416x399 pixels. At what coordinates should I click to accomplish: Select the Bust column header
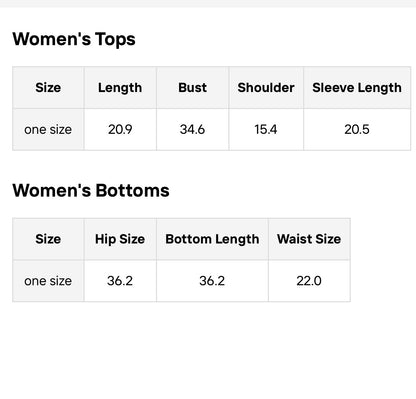pos(193,88)
